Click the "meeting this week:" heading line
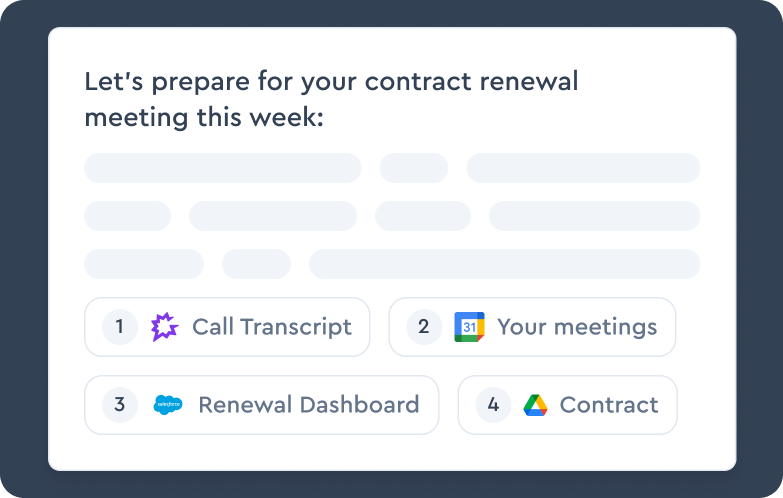This screenshot has width=783, height=498. tap(204, 117)
